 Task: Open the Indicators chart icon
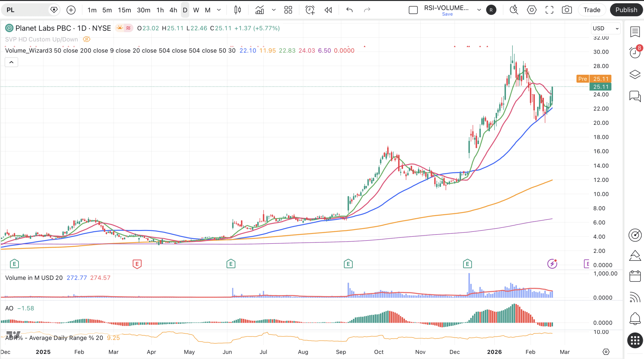click(x=260, y=10)
